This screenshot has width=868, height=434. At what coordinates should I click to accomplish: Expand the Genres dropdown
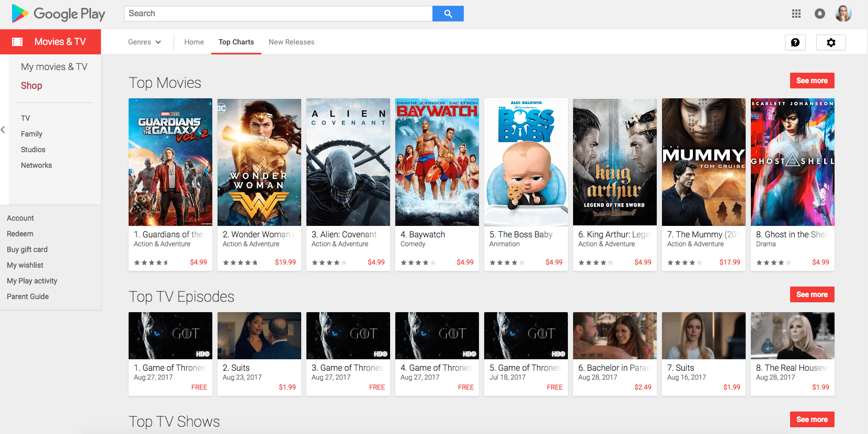(x=144, y=42)
